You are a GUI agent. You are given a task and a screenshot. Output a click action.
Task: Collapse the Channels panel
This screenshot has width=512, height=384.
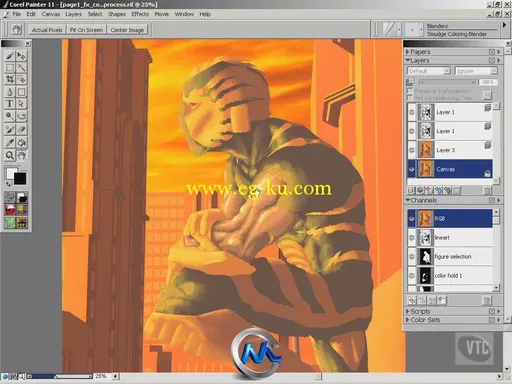pyautogui.click(x=407, y=200)
